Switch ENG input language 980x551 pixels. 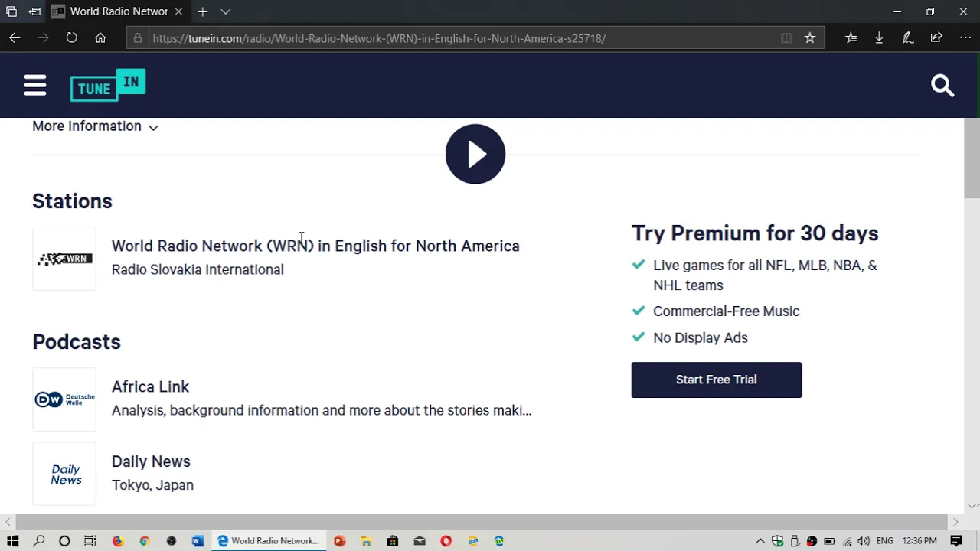[x=885, y=541]
